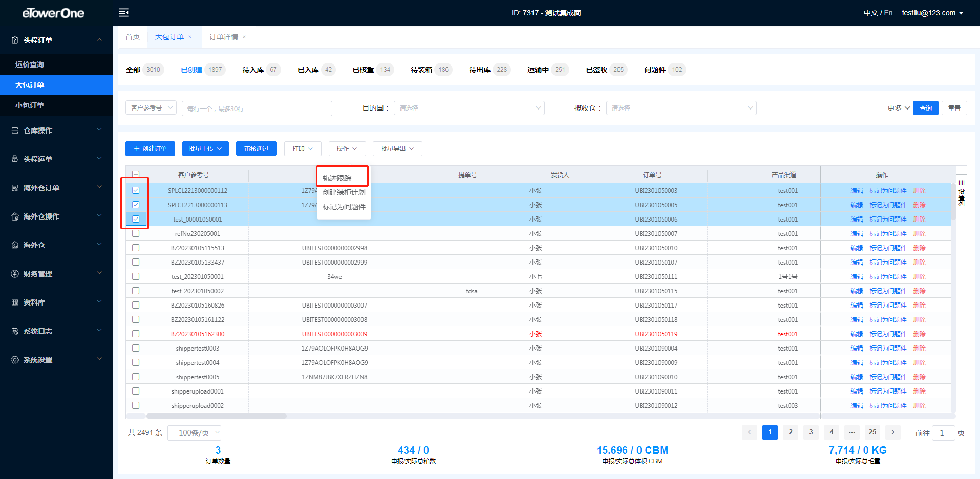Click the sidebar collapse hamburger icon
980x479 pixels.
pyautogui.click(x=123, y=13)
